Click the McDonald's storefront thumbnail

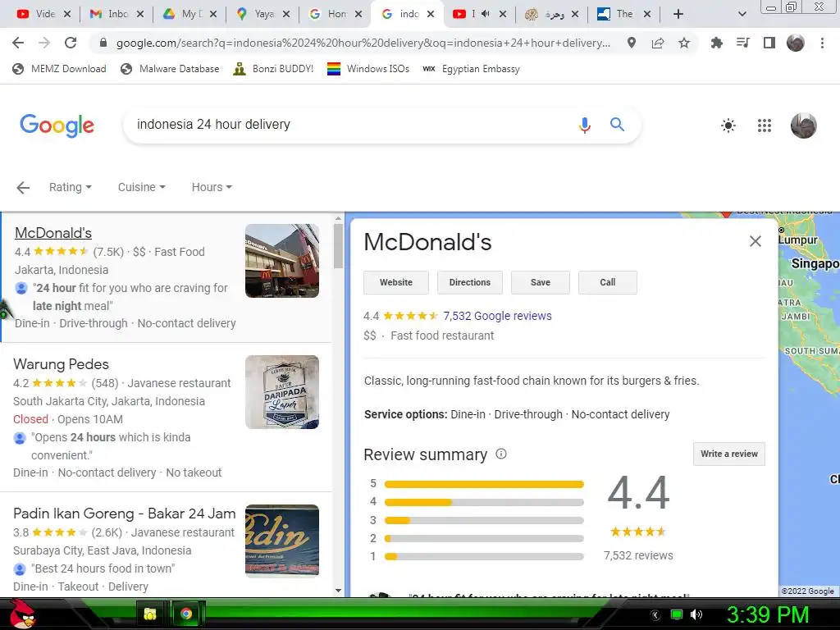282,261
